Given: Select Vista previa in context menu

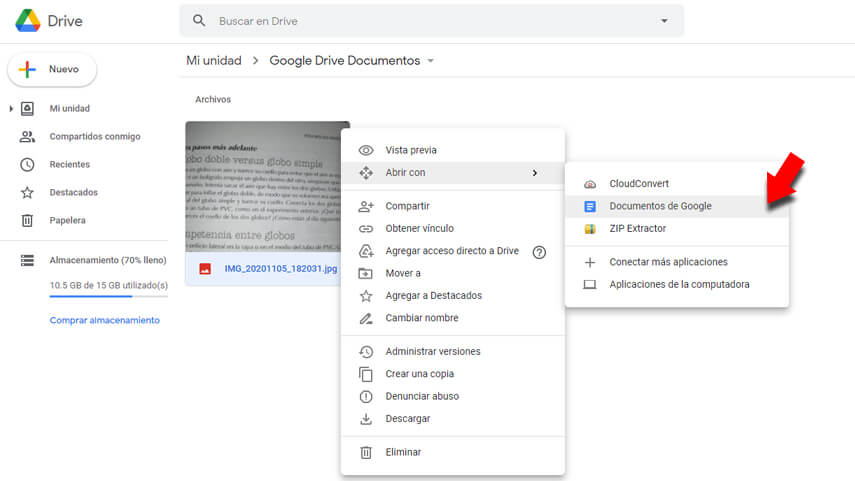Looking at the screenshot, I should click(x=410, y=150).
